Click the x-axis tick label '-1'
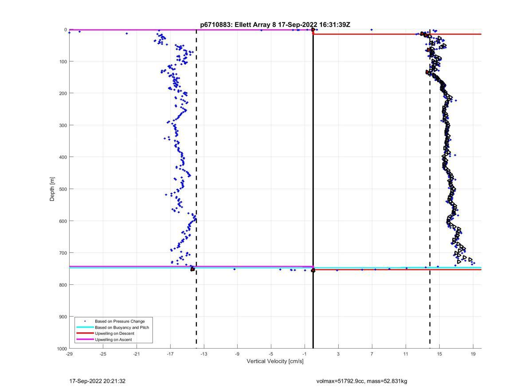Screen dimensions: 532x392 (x=305, y=354)
